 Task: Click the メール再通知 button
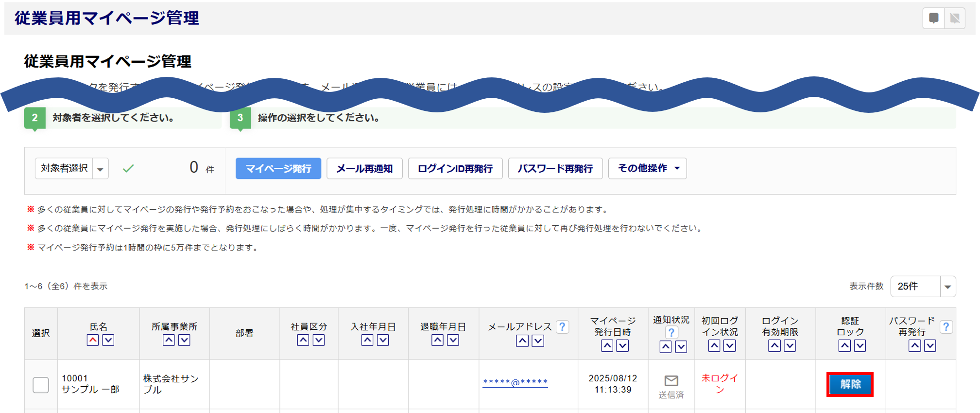(x=364, y=168)
